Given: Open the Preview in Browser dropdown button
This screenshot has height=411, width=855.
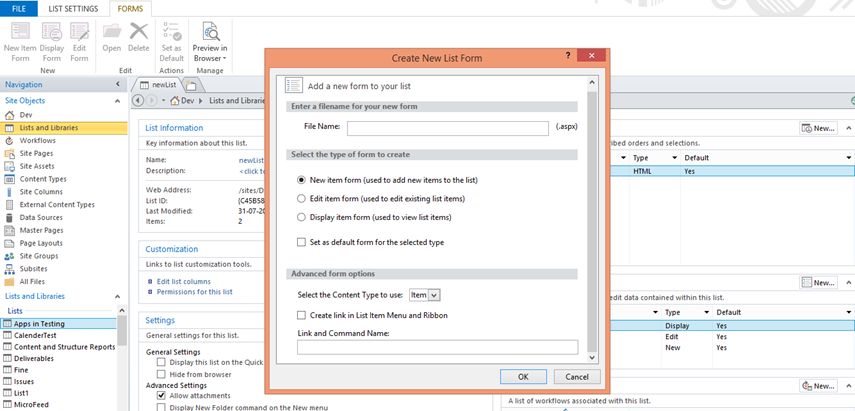Looking at the screenshot, I should coord(210,42).
